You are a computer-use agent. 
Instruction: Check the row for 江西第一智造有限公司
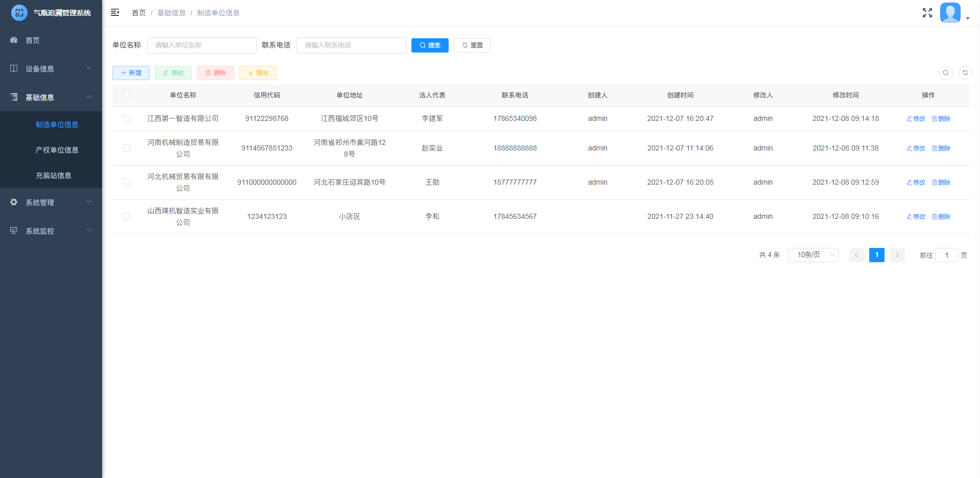click(x=127, y=118)
